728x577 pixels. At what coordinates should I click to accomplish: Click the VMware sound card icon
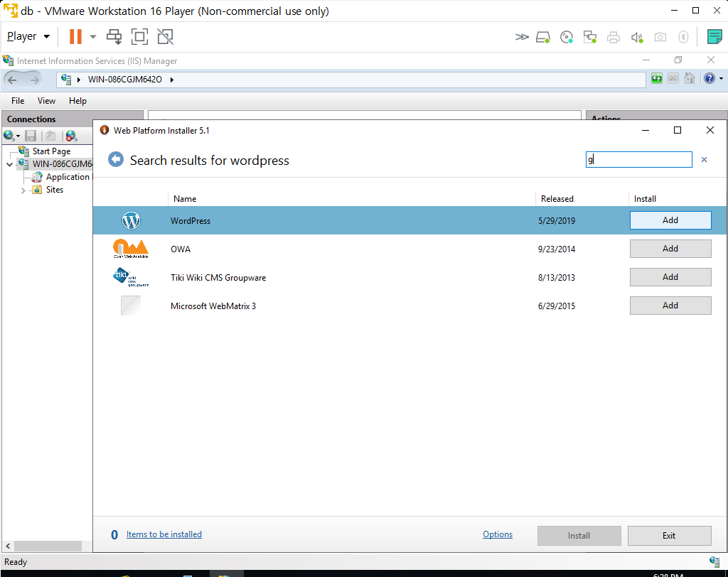pos(637,37)
